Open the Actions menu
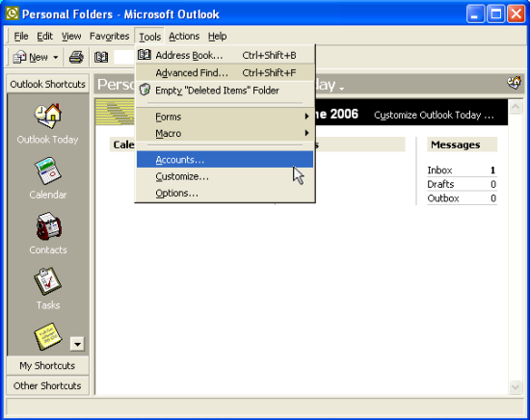 click(x=184, y=37)
